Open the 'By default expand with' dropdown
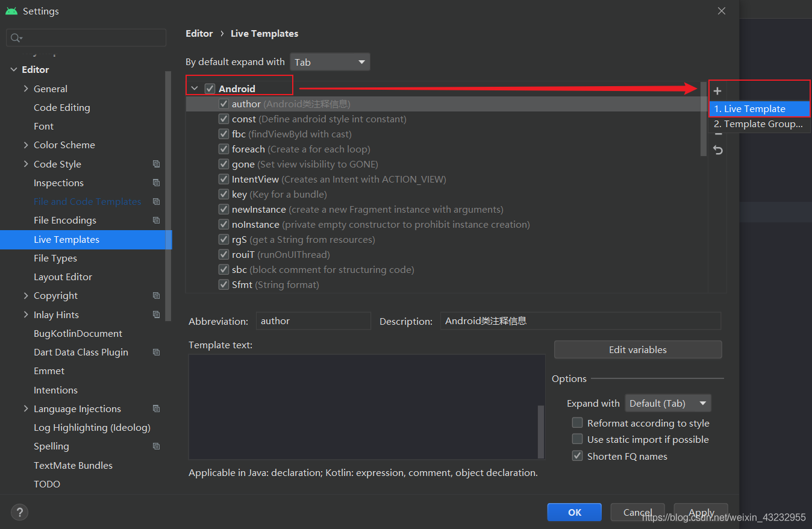The image size is (812, 529). tap(329, 61)
